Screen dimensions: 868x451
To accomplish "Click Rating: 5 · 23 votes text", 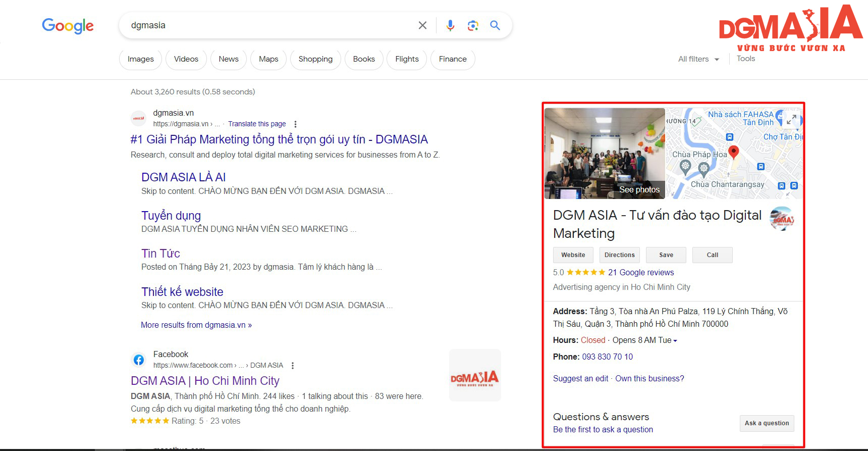I will [x=206, y=421].
